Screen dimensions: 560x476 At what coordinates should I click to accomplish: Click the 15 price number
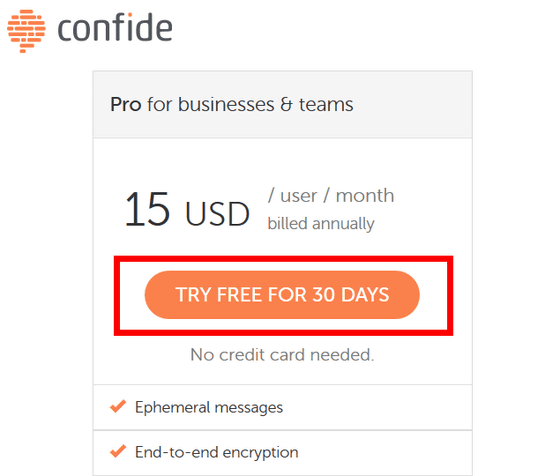pos(147,209)
